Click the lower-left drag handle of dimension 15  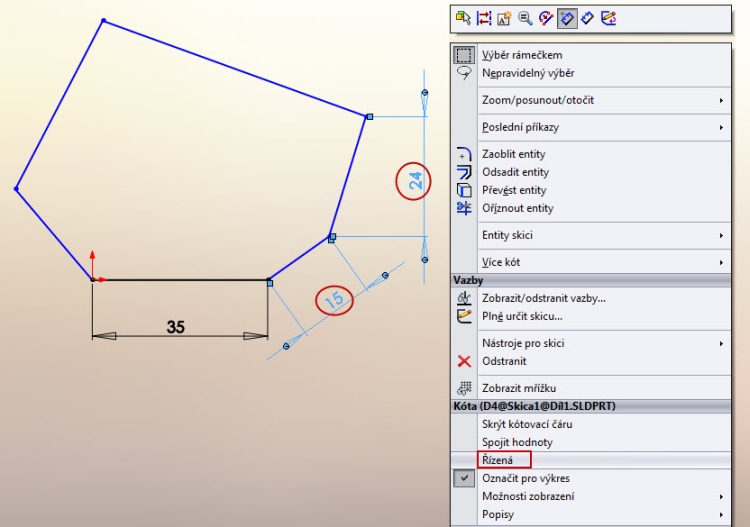286,346
